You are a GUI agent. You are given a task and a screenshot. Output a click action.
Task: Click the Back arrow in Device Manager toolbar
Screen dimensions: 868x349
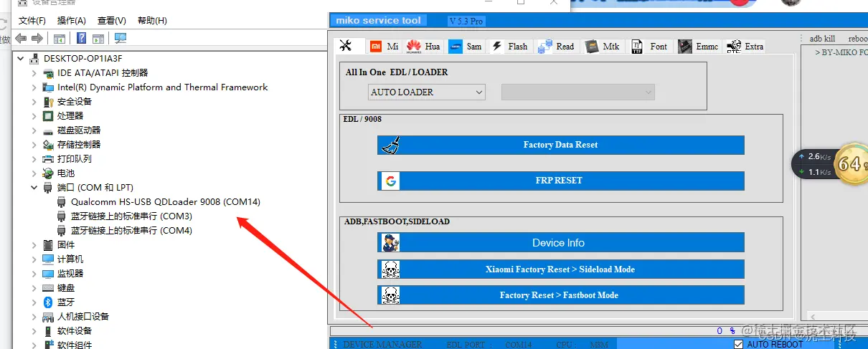click(x=21, y=38)
